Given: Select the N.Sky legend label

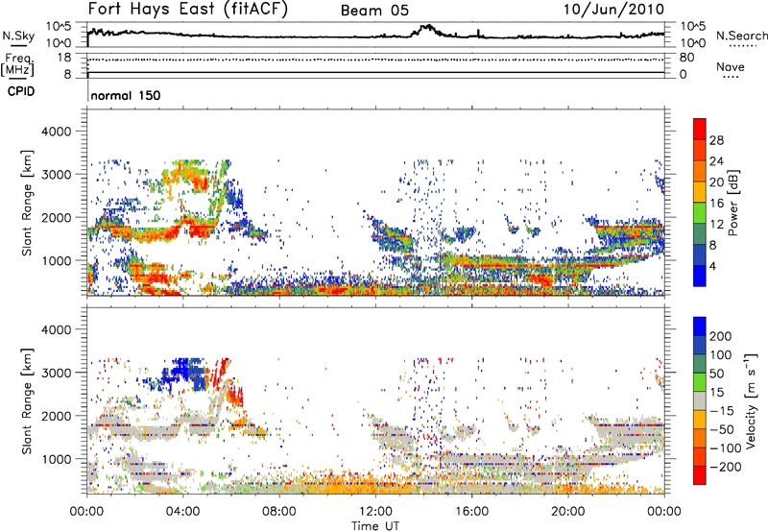Looking at the screenshot, I should 18,36.
